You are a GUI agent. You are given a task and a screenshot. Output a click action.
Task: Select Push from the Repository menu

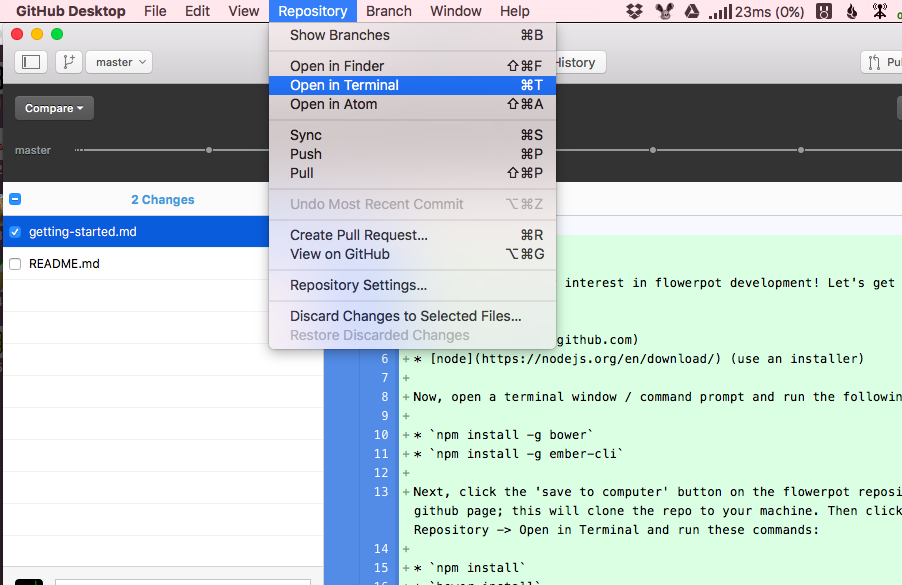[412, 154]
